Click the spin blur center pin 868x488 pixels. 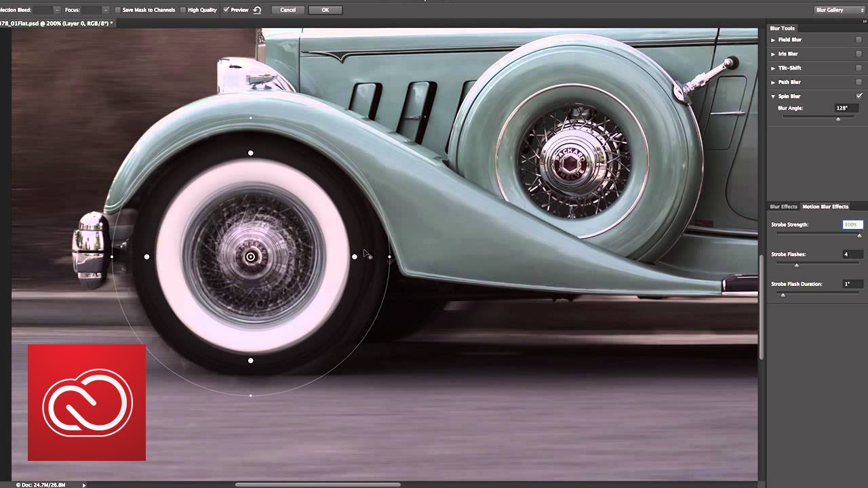click(x=251, y=257)
